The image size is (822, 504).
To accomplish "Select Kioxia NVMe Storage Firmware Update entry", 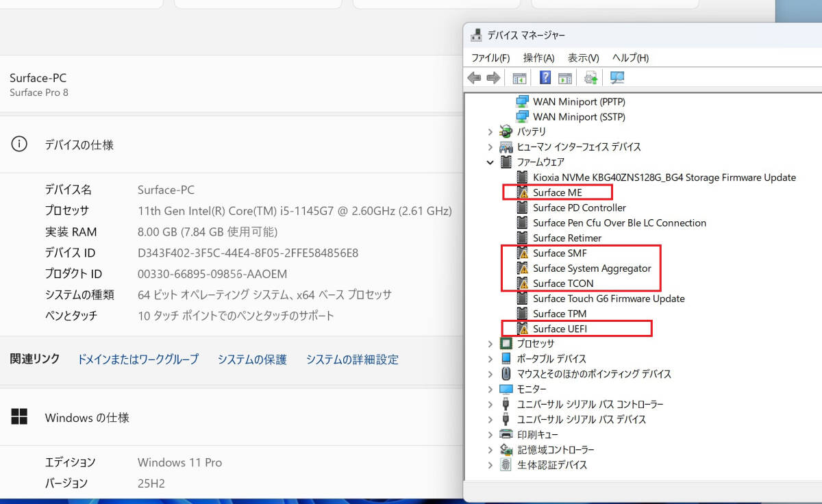I will 664,177.
